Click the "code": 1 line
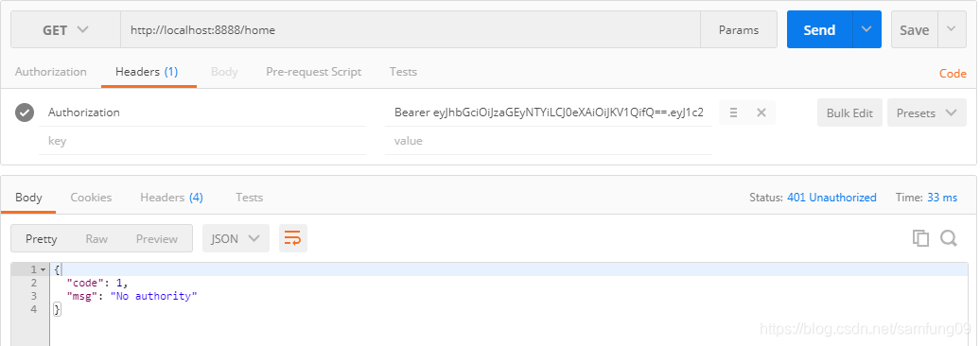Screen dimensions: 980x346 click(96, 283)
